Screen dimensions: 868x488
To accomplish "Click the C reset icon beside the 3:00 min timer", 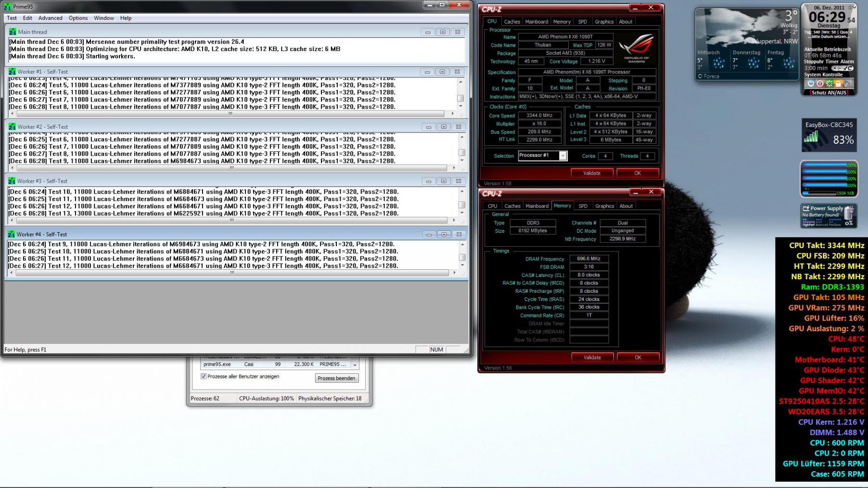I will tap(850, 68).
